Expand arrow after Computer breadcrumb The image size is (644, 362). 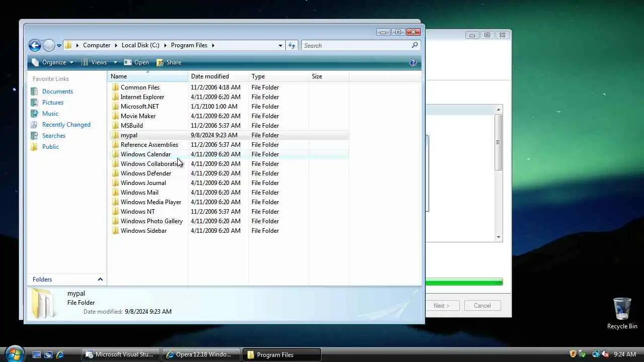pyautogui.click(x=116, y=45)
